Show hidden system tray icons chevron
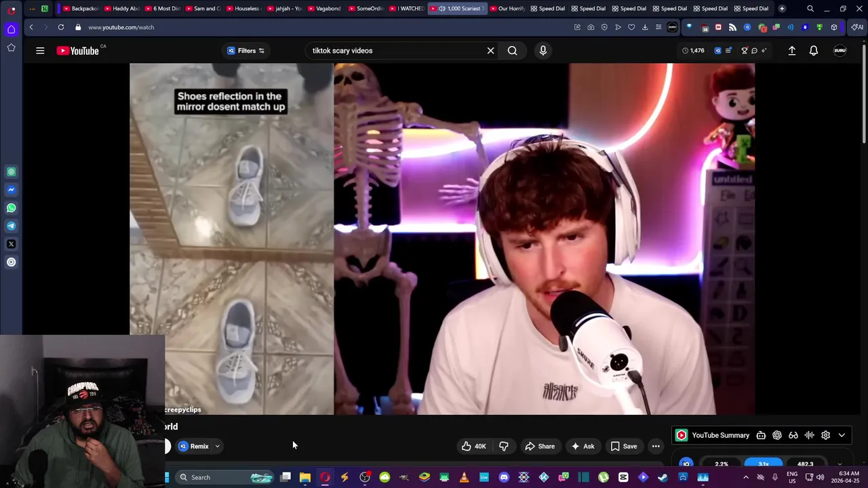The image size is (868, 488). 746,477
